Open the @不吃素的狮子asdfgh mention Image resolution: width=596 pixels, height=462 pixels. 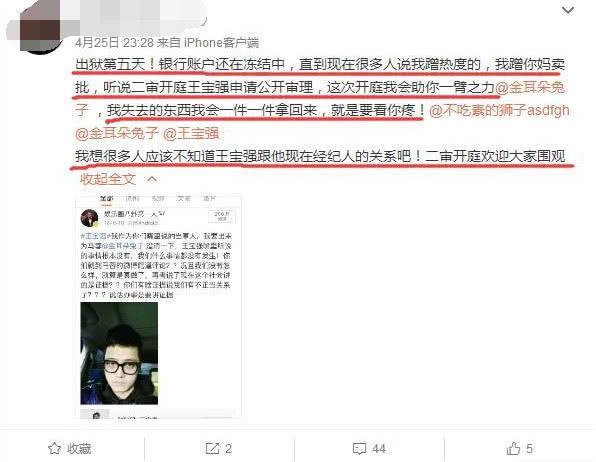[x=499, y=111]
